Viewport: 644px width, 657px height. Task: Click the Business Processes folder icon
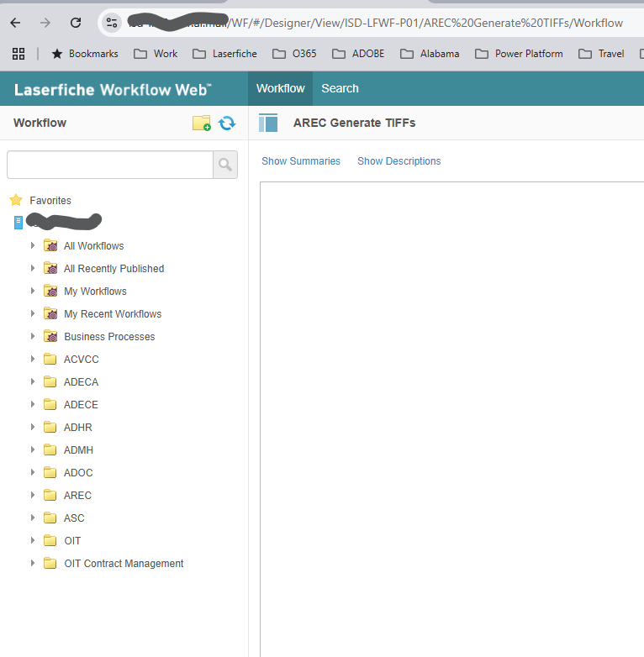[50, 336]
